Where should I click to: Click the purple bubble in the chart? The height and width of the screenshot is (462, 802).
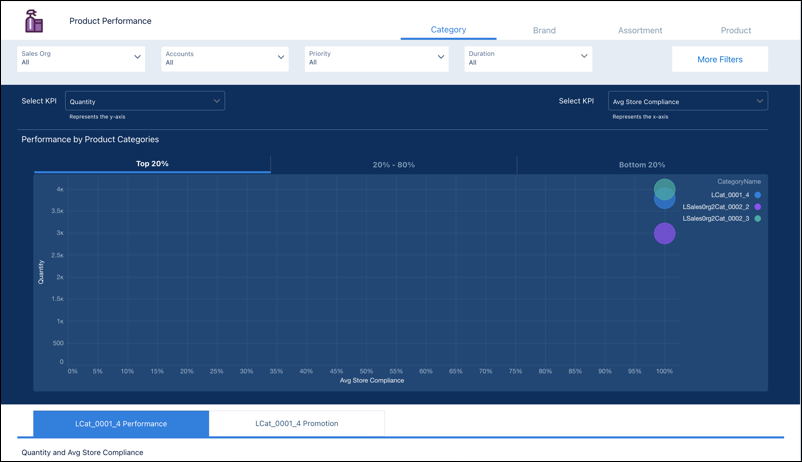click(664, 233)
